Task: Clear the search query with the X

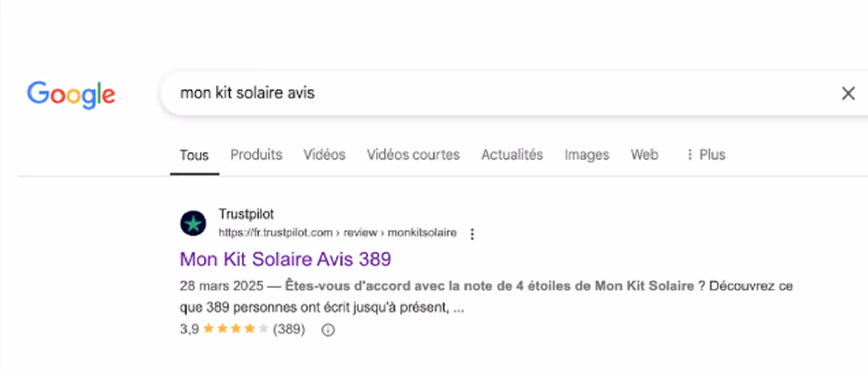Action: [848, 93]
